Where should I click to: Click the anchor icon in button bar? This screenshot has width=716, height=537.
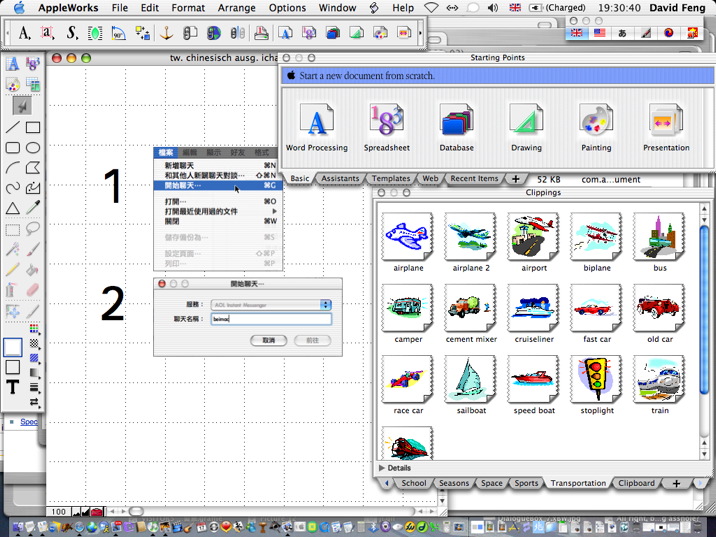tap(167, 33)
